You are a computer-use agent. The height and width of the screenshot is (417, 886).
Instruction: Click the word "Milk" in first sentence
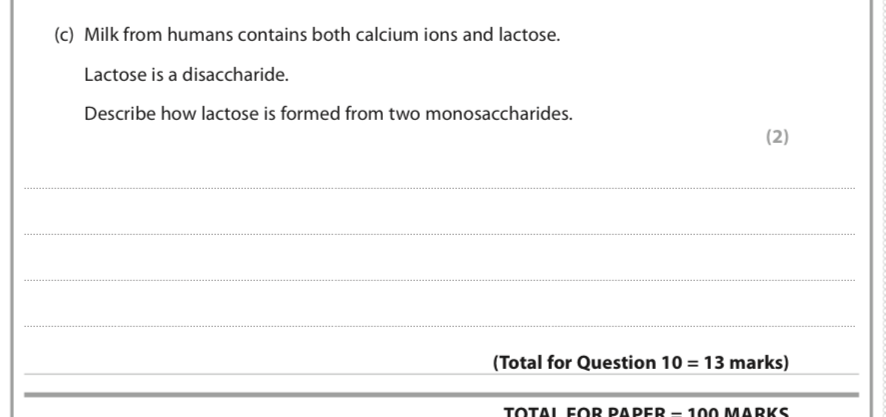102,35
